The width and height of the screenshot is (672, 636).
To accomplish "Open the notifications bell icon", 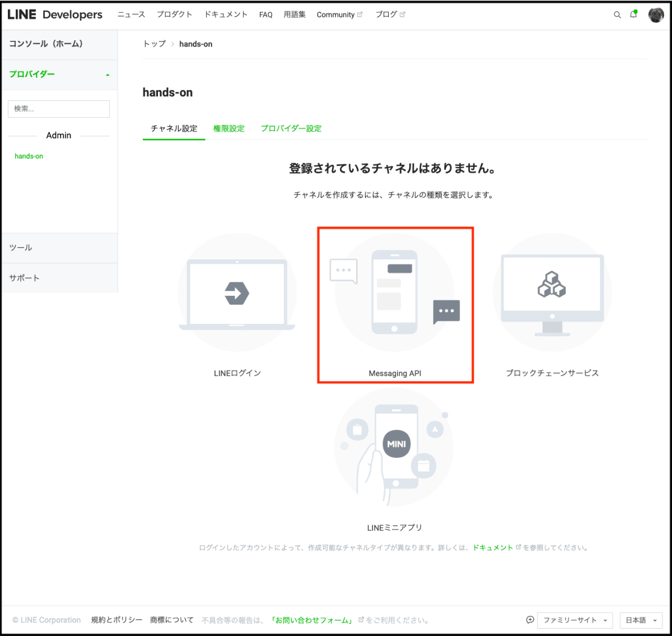I will click(x=634, y=15).
